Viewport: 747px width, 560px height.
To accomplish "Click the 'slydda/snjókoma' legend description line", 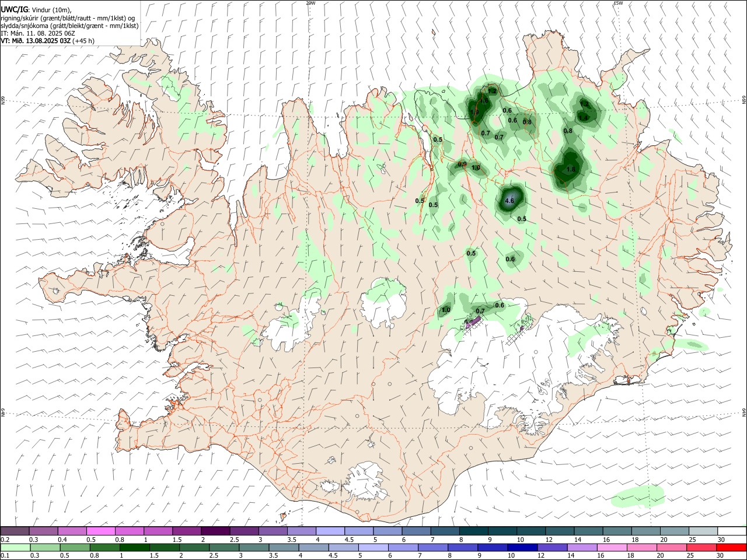I will click(x=69, y=26).
